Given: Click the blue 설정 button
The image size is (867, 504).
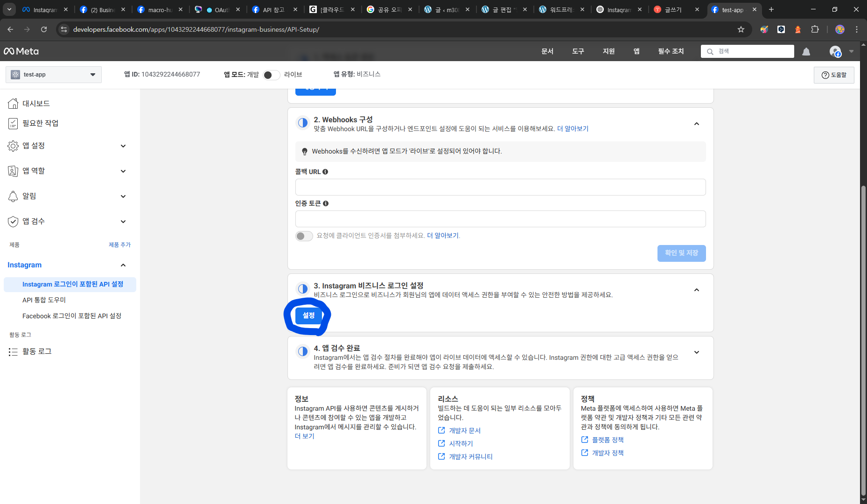Looking at the screenshot, I should 308,316.
